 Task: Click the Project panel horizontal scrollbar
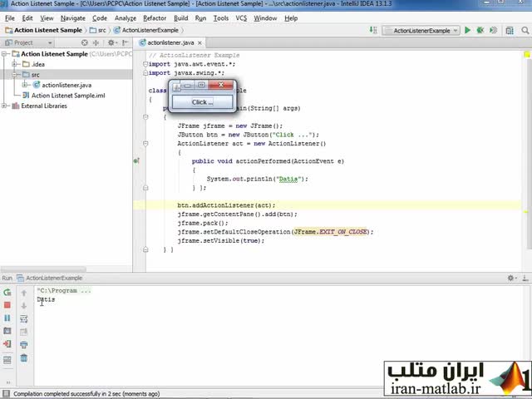43,269
